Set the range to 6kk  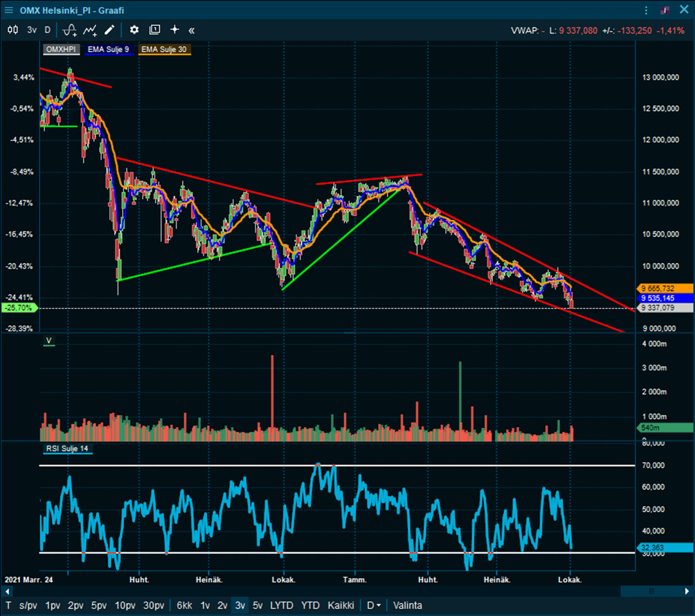184,606
